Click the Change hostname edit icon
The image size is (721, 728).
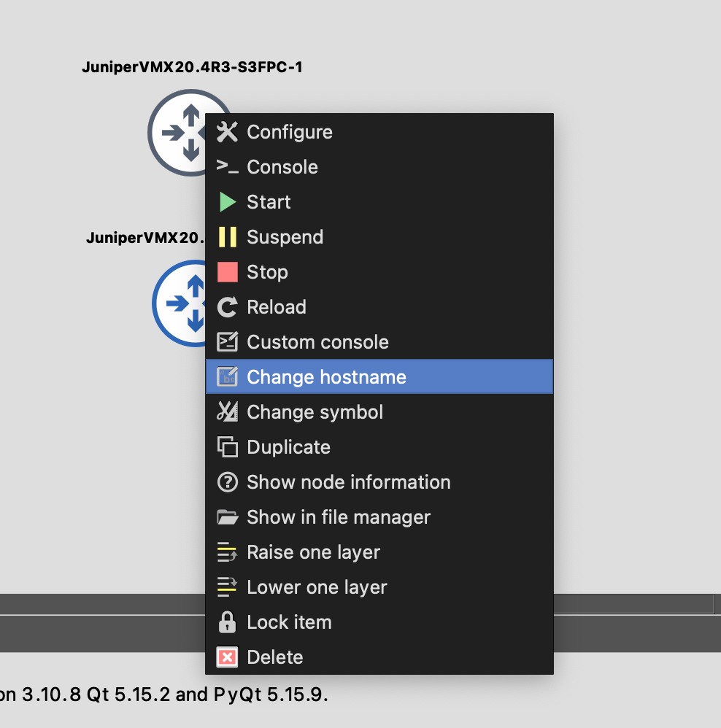click(227, 376)
